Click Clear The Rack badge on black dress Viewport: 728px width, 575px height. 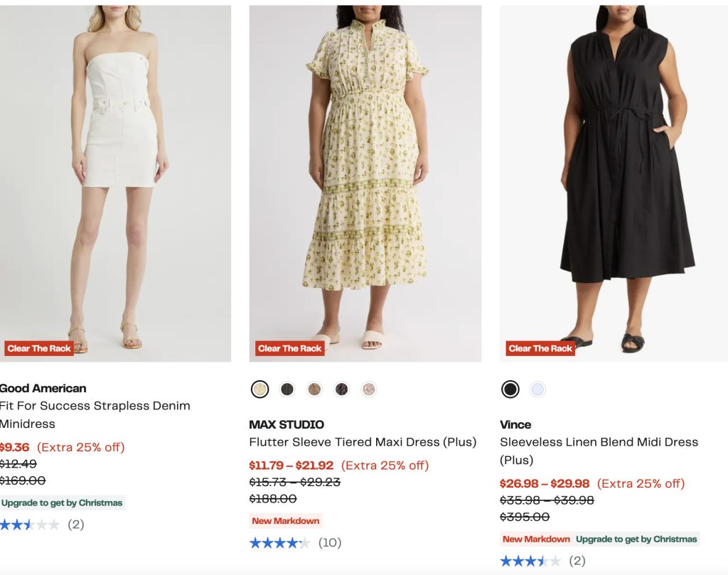[540, 348]
